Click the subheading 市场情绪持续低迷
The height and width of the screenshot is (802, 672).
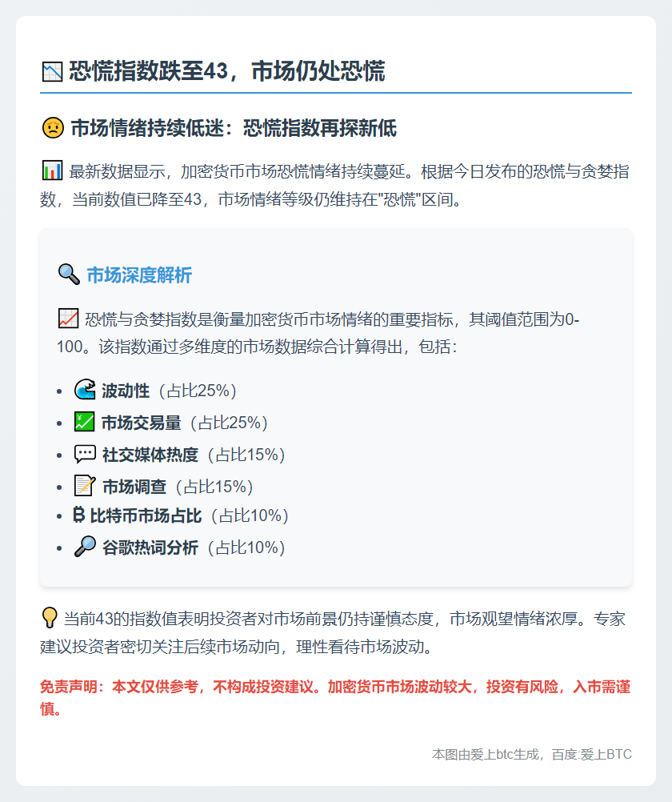(x=234, y=128)
